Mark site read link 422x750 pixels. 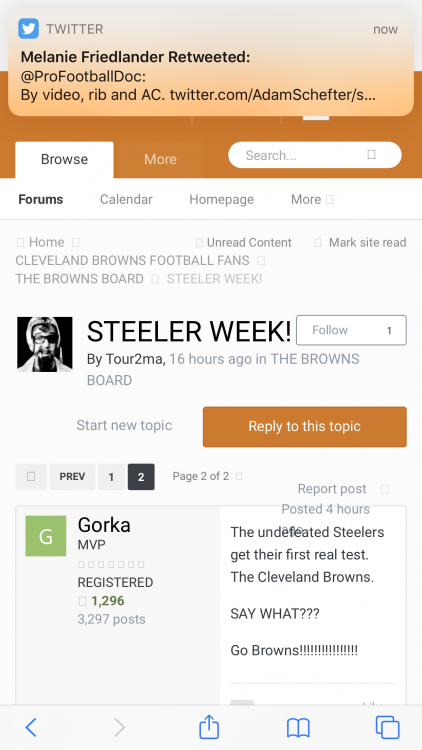367,243
